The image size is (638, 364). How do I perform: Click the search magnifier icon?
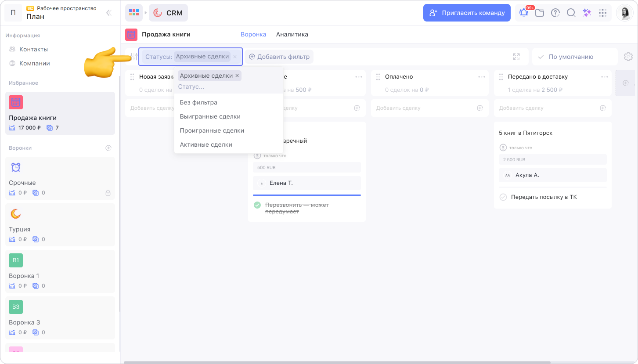pos(571,13)
